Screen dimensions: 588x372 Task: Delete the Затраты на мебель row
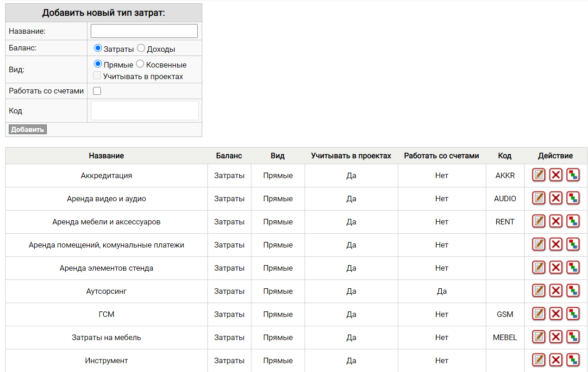[x=556, y=337]
